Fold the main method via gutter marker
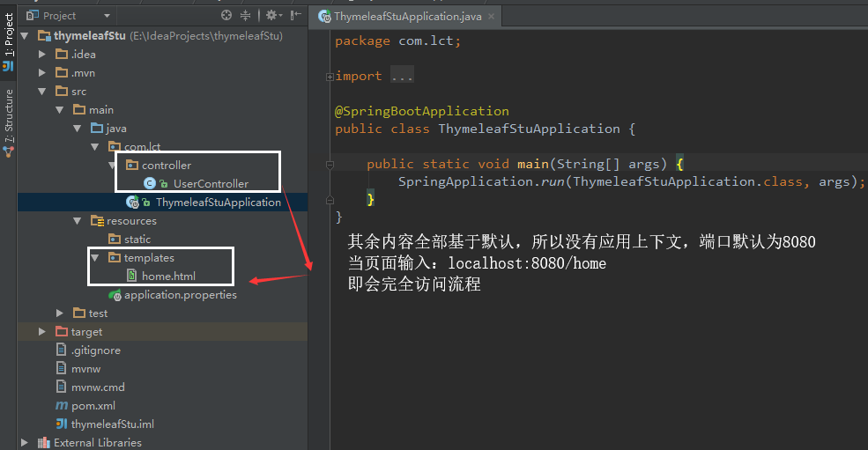The height and width of the screenshot is (450, 868). tap(330, 165)
